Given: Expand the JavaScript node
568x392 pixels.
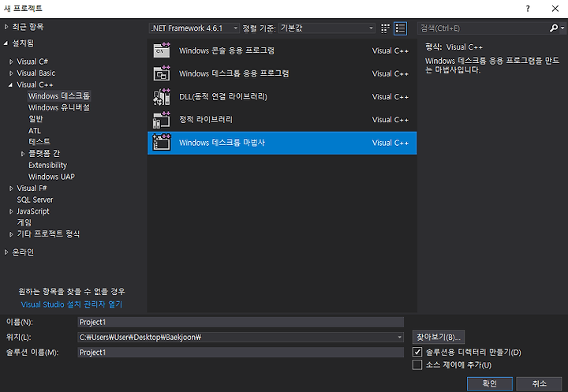Looking at the screenshot, I should pyautogui.click(x=11, y=211).
